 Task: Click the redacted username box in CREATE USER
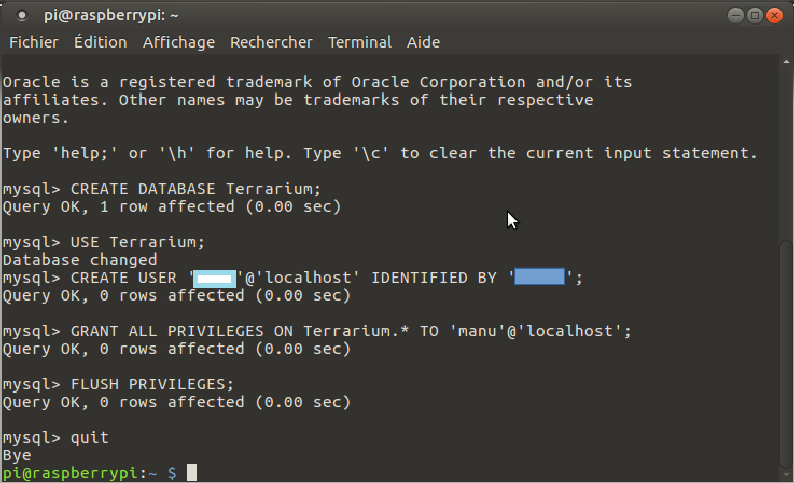pyautogui.click(x=214, y=277)
